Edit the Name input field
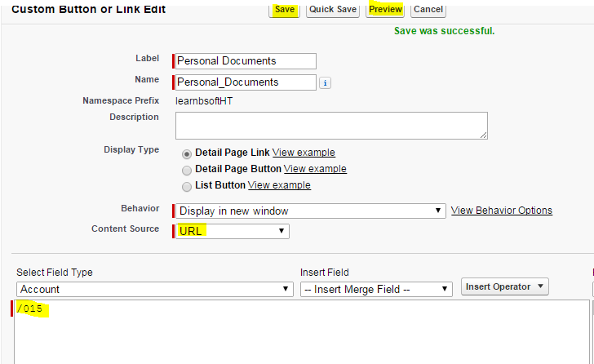This screenshot has width=594, height=364. 246,82
